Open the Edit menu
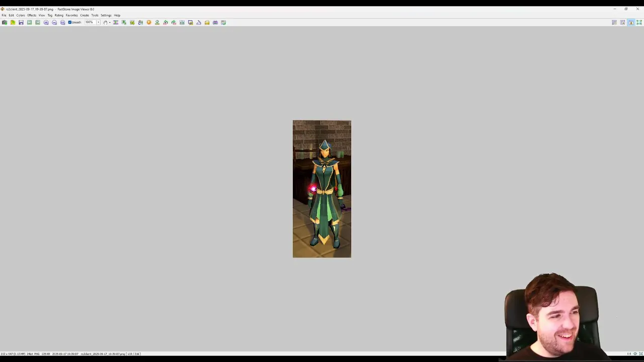Screen dimensions: 644x362 click(11, 15)
